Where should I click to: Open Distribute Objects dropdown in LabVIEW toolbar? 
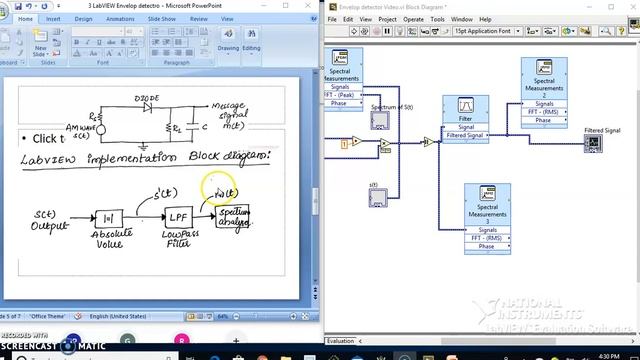[x=550, y=31]
